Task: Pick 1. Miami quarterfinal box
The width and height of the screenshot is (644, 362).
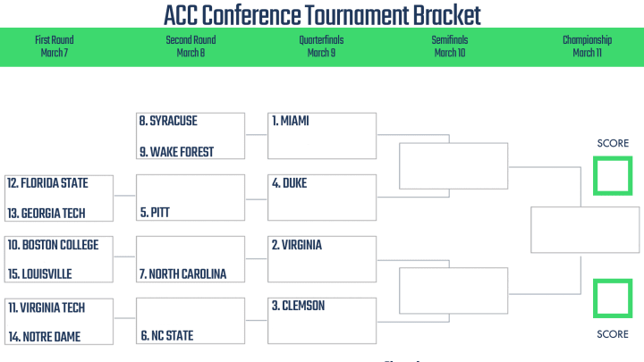Action: tap(322, 136)
